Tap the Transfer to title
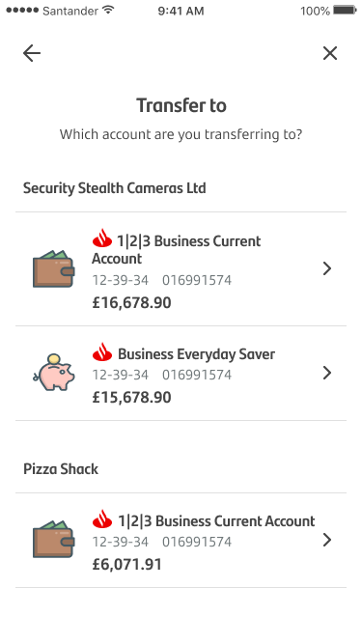 coord(181,105)
